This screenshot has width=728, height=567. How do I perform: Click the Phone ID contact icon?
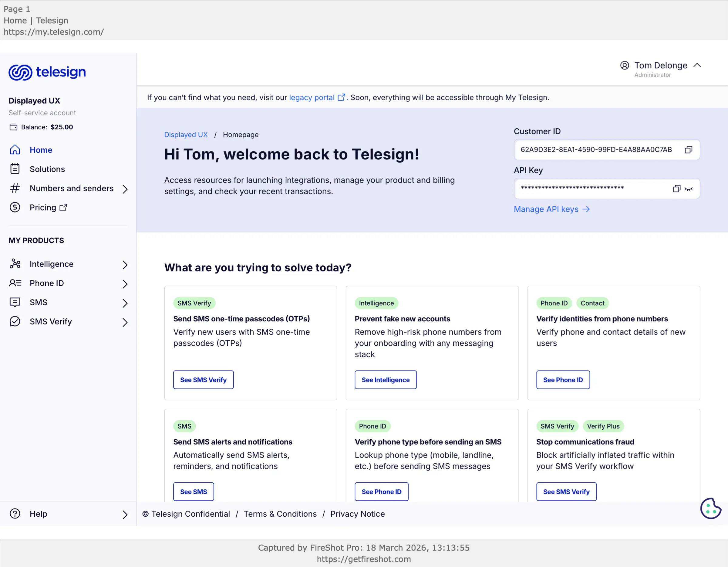(x=15, y=283)
